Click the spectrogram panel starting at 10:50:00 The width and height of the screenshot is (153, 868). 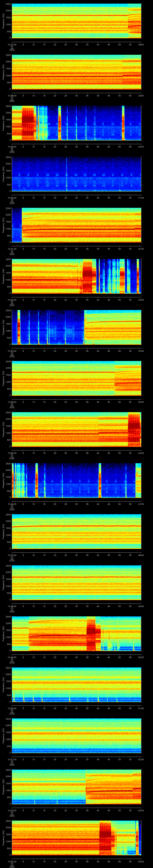click(x=76, y=685)
